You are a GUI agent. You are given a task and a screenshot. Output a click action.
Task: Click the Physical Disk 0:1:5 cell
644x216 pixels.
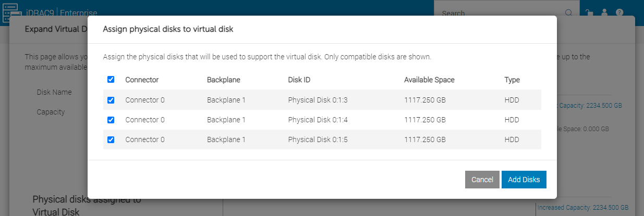point(318,139)
